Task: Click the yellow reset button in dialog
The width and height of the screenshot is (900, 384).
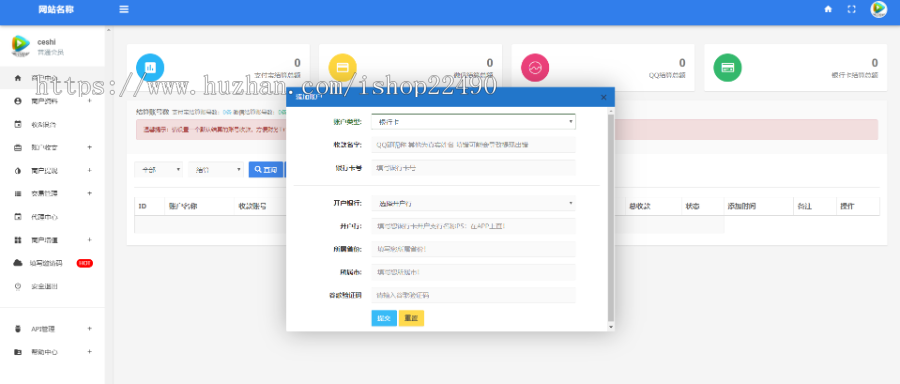Action: coord(412,318)
